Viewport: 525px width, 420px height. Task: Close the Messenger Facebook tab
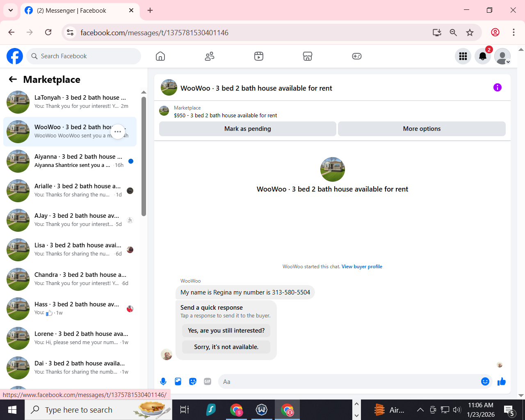click(x=131, y=10)
